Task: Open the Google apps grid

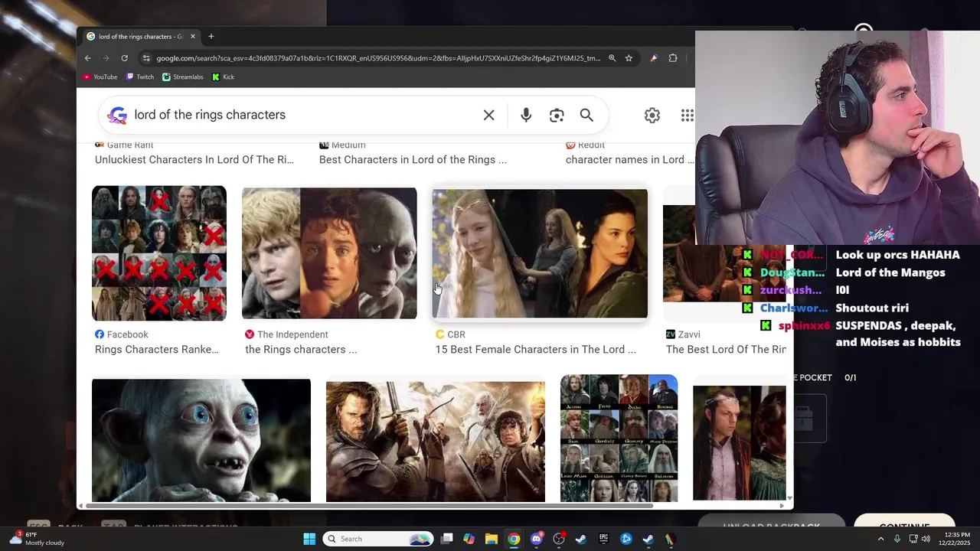Action: pyautogui.click(x=688, y=115)
